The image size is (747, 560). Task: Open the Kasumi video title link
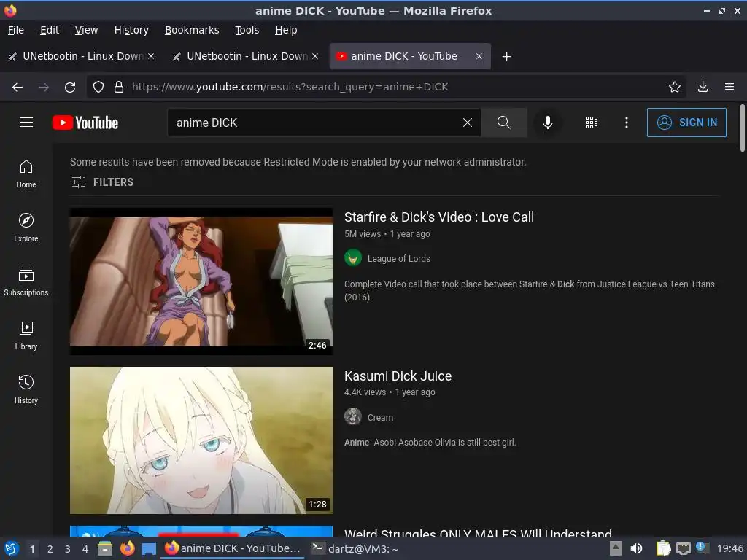[398, 376]
